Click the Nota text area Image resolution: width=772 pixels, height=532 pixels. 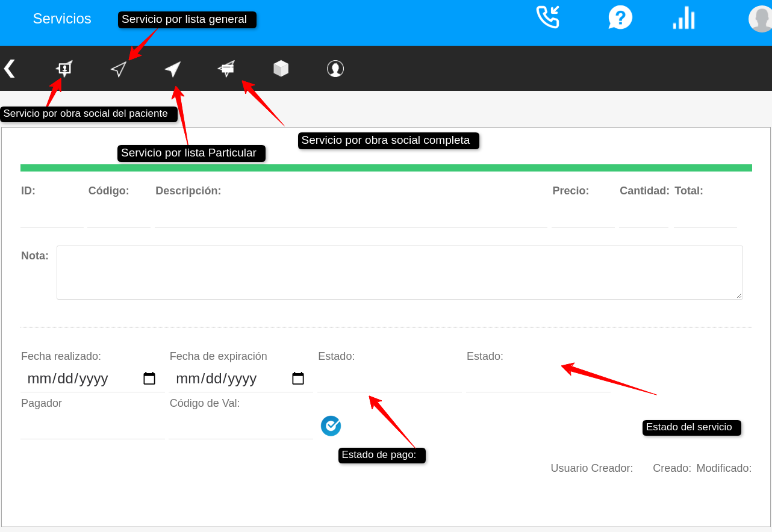[399, 273]
